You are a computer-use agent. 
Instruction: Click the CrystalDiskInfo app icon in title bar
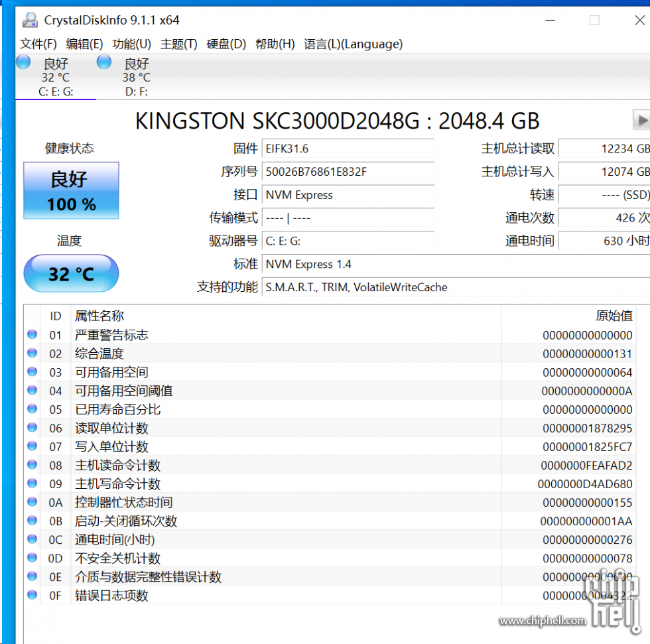click(30, 20)
